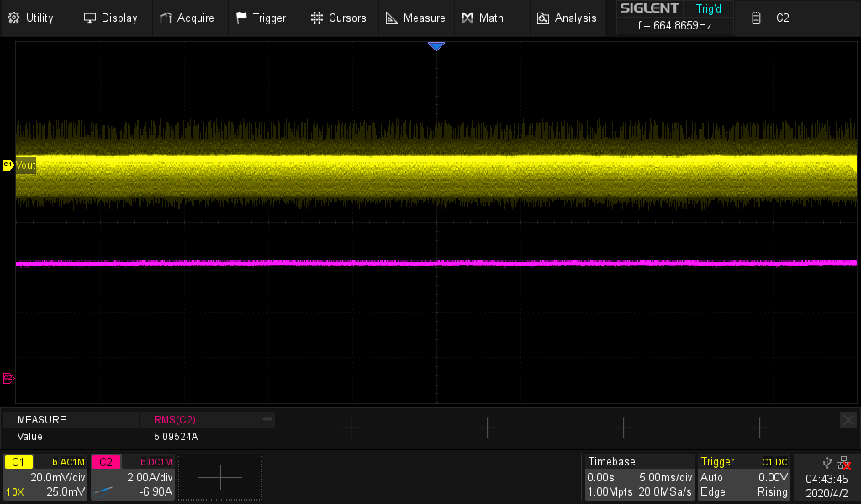Close the measurement panel
The width and height of the screenshot is (861, 504).
tap(848, 419)
